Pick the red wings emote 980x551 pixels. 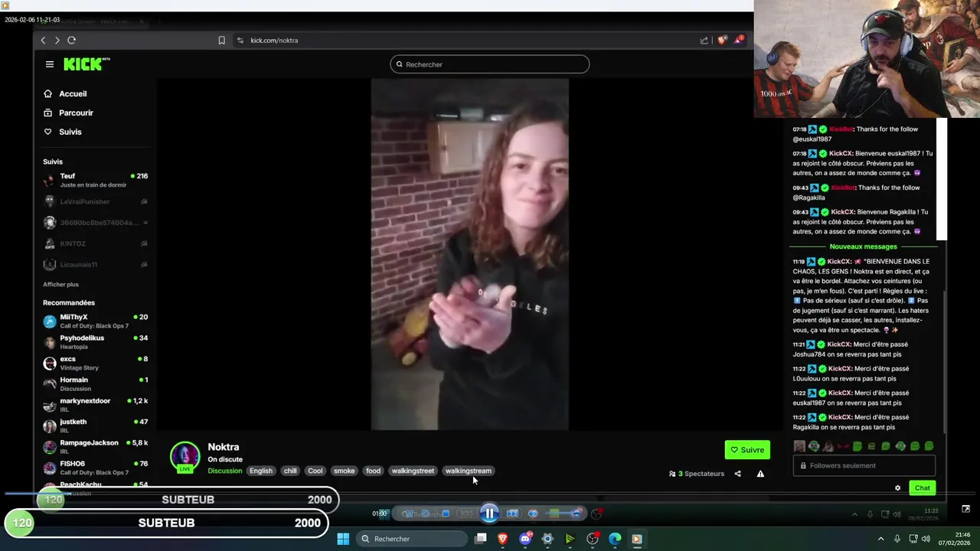(842, 446)
